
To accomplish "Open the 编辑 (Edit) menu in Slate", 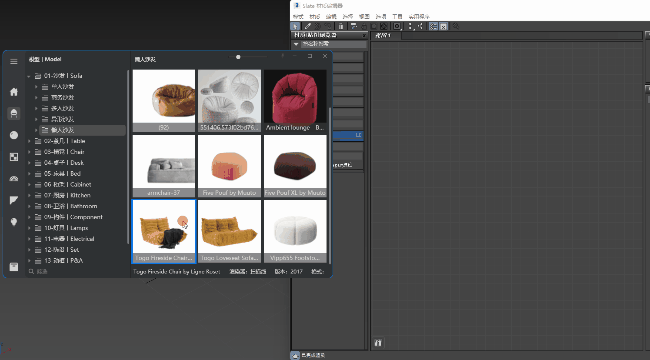I will pyautogui.click(x=331, y=17).
